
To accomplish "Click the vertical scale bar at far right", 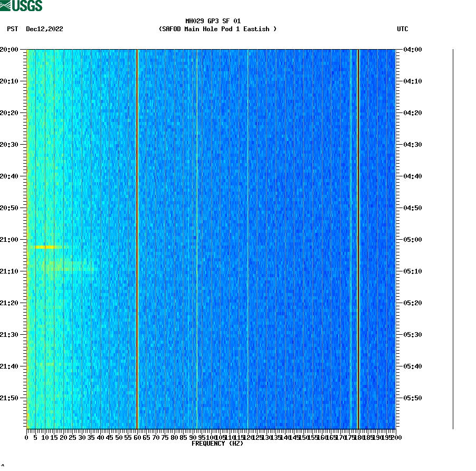I will tap(451, 238).
